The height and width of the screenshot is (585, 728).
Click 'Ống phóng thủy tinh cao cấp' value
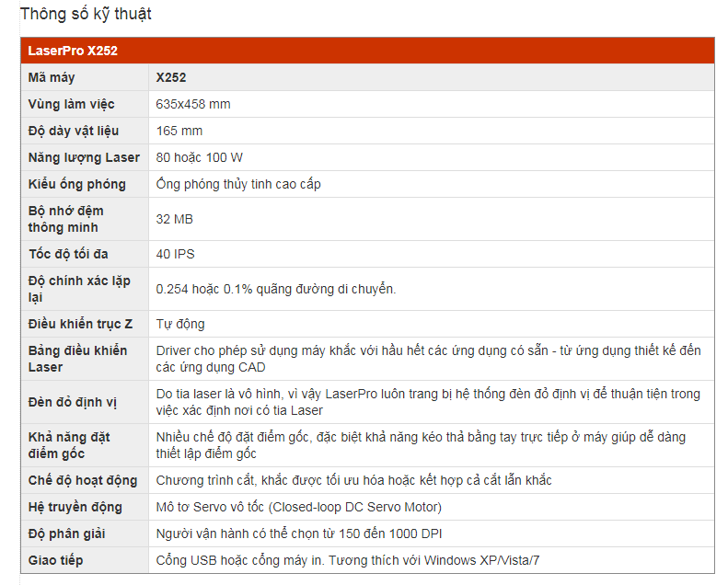(x=238, y=184)
